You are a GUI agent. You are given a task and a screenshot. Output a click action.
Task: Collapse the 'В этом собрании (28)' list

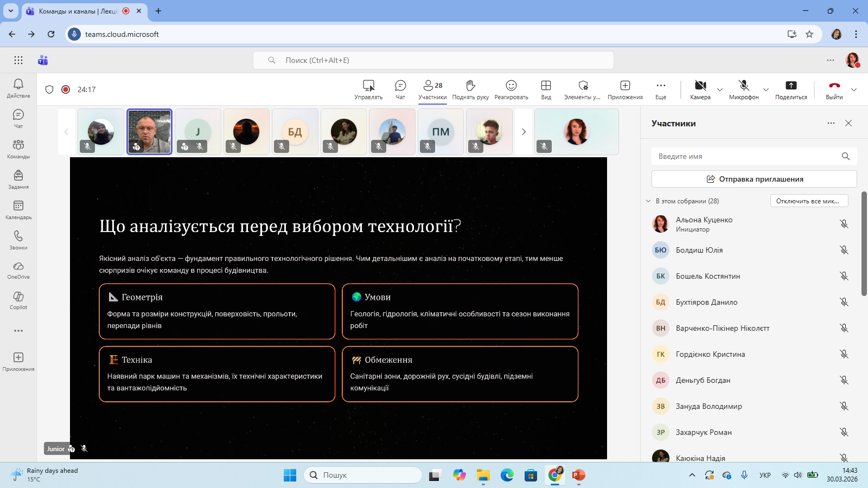(648, 201)
